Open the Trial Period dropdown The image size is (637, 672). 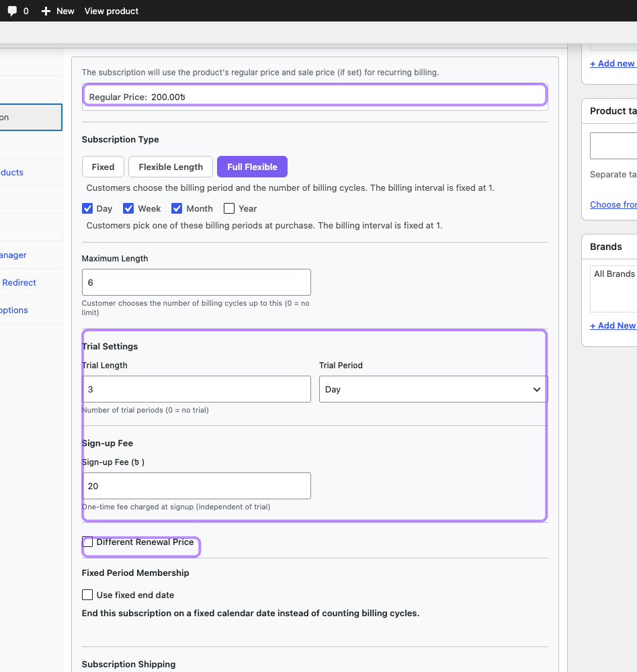(433, 389)
